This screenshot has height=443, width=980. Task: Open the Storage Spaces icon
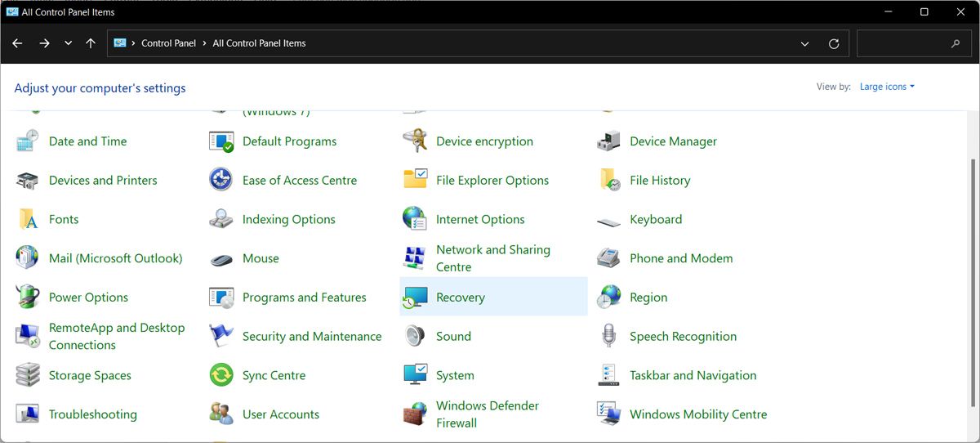tap(28, 376)
